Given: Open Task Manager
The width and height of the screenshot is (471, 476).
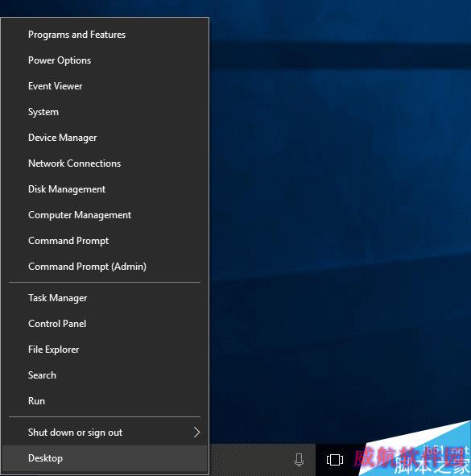Looking at the screenshot, I should tap(105, 298).
